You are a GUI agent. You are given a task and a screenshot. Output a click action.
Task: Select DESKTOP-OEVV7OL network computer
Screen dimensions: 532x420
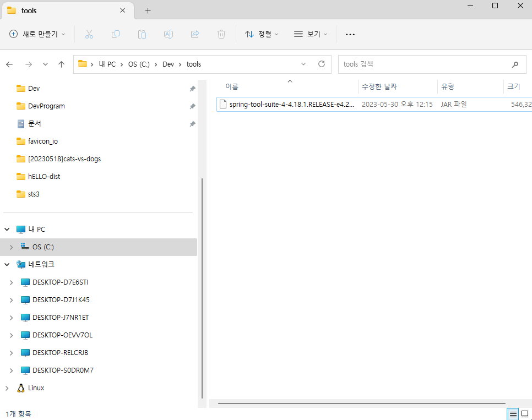click(62, 335)
